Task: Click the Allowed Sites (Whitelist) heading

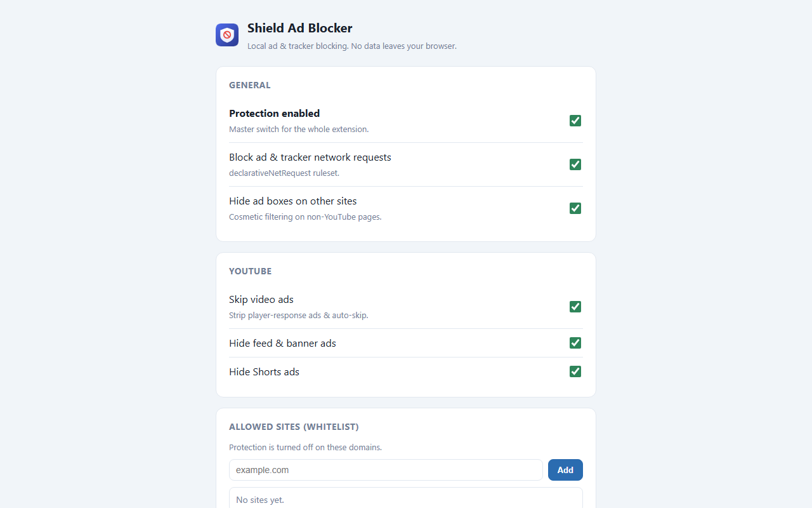Action: click(294, 427)
